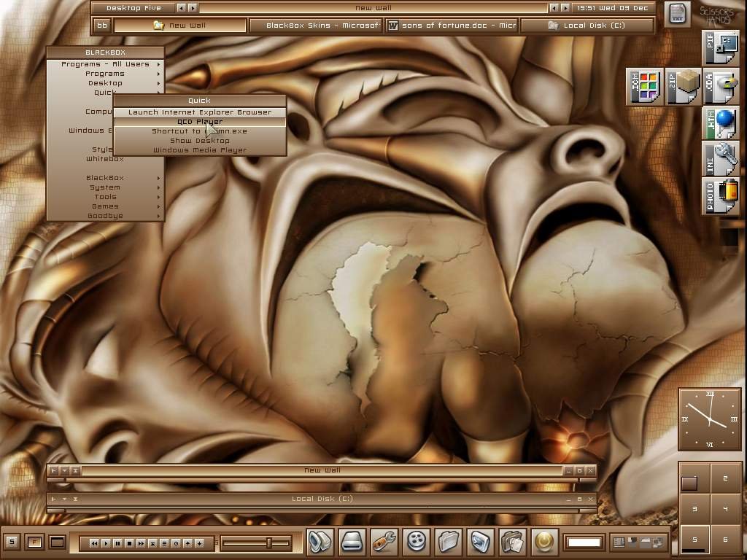Expand the System submenu
This screenshot has height=560, width=747.
point(105,187)
